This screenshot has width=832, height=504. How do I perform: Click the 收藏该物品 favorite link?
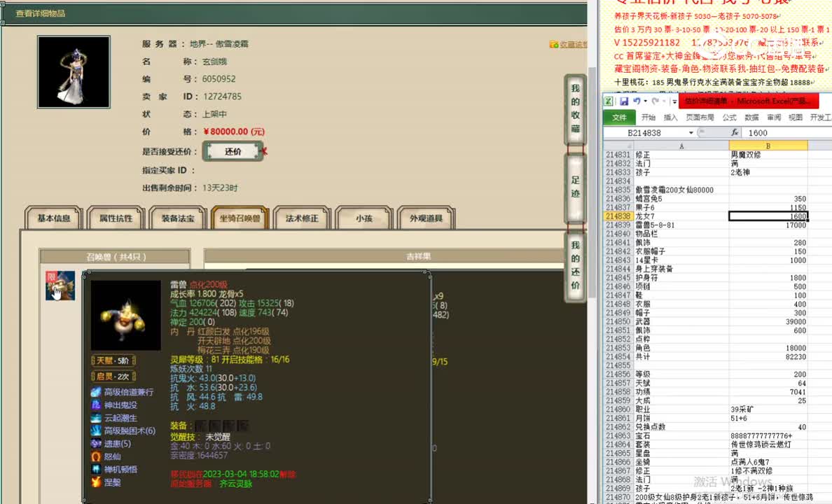coord(568,45)
